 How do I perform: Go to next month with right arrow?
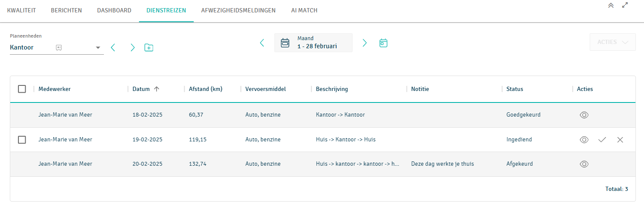click(x=364, y=43)
